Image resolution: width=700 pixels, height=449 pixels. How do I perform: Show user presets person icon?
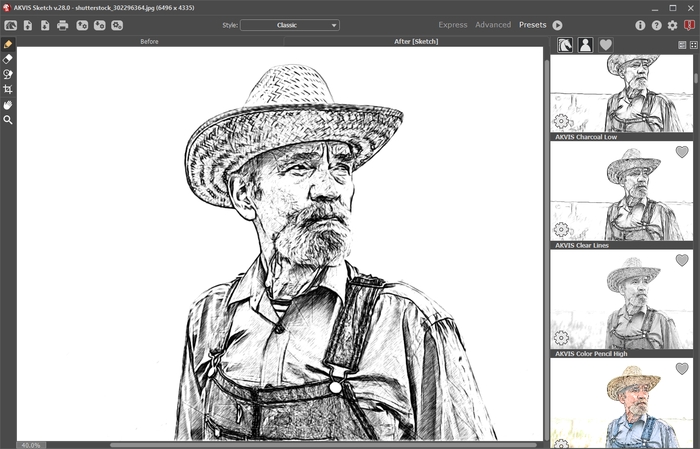pyautogui.click(x=585, y=45)
